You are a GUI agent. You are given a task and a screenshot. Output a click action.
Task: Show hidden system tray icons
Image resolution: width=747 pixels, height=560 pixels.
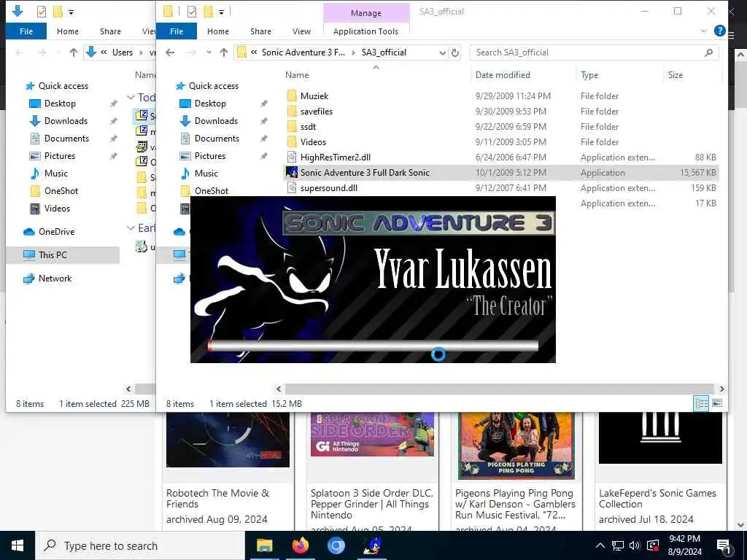click(600, 545)
